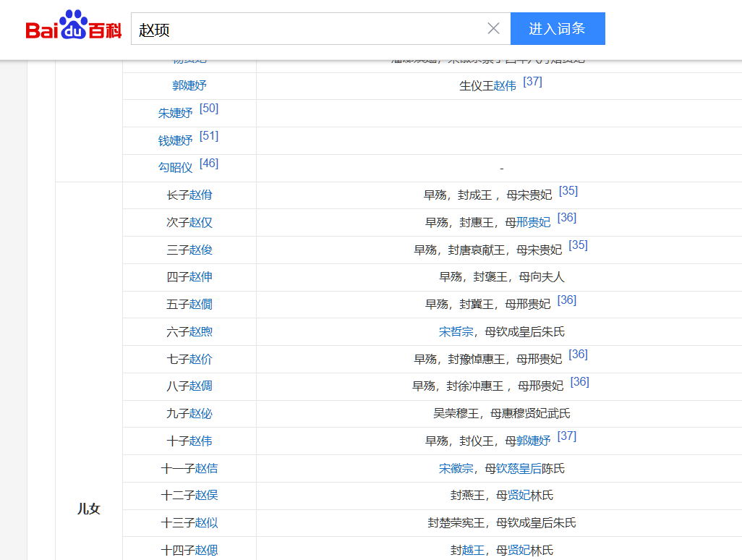Open reference [36] in 八子赵倜 row
The image size is (742, 560).
coord(580,382)
